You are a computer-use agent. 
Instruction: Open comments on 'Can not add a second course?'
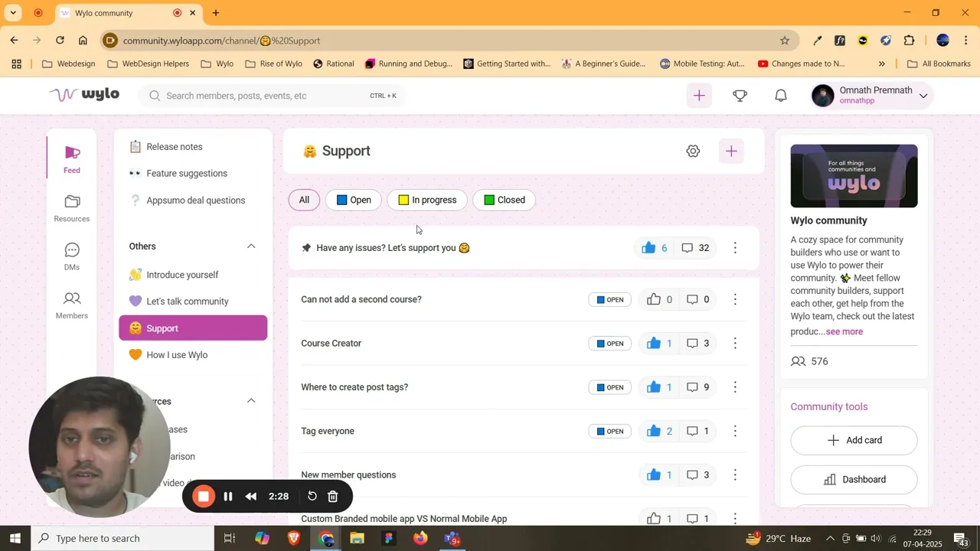(x=697, y=299)
